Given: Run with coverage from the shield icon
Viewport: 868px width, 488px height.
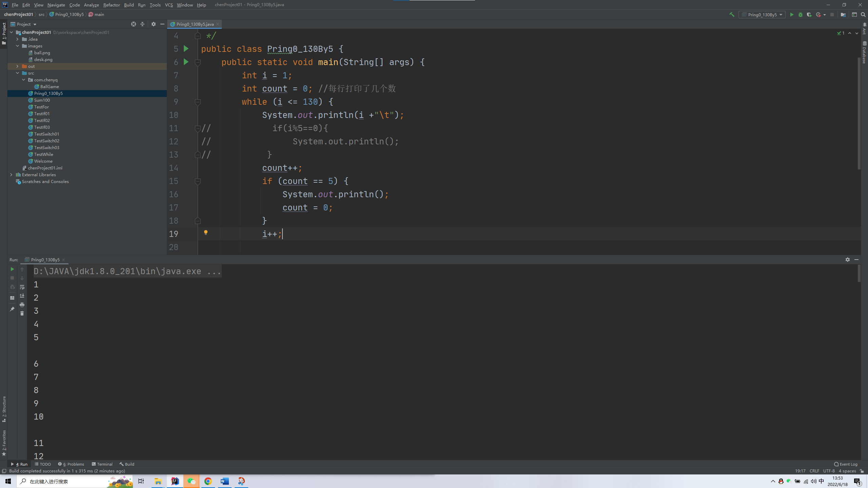Looking at the screenshot, I should click(x=809, y=15).
